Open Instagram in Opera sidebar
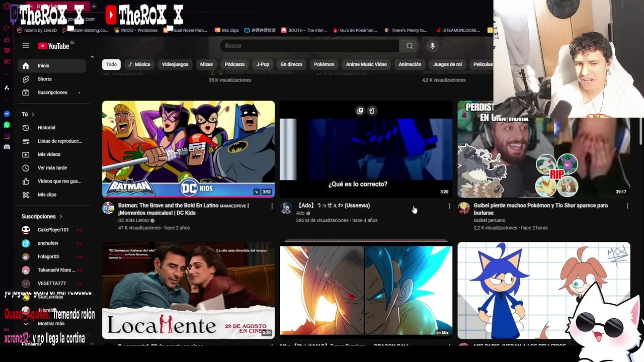This screenshot has width=644, height=362. point(7,136)
